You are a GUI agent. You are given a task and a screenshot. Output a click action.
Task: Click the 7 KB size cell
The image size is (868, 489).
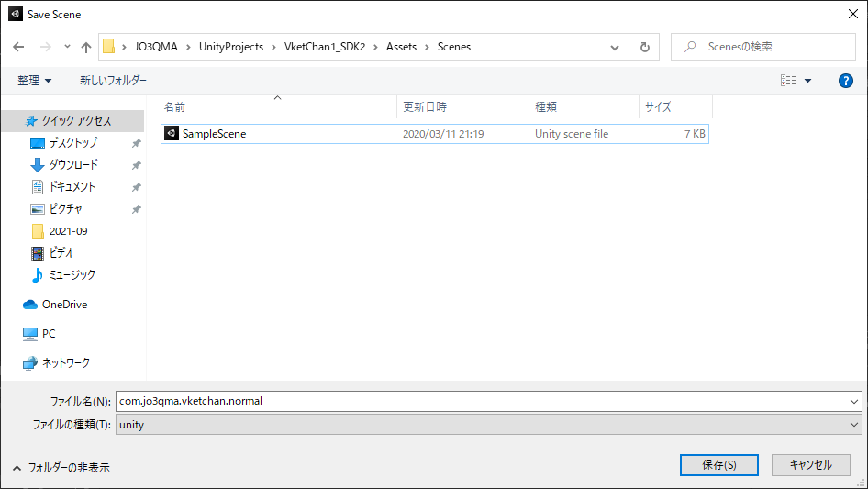(x=695, y=134)
